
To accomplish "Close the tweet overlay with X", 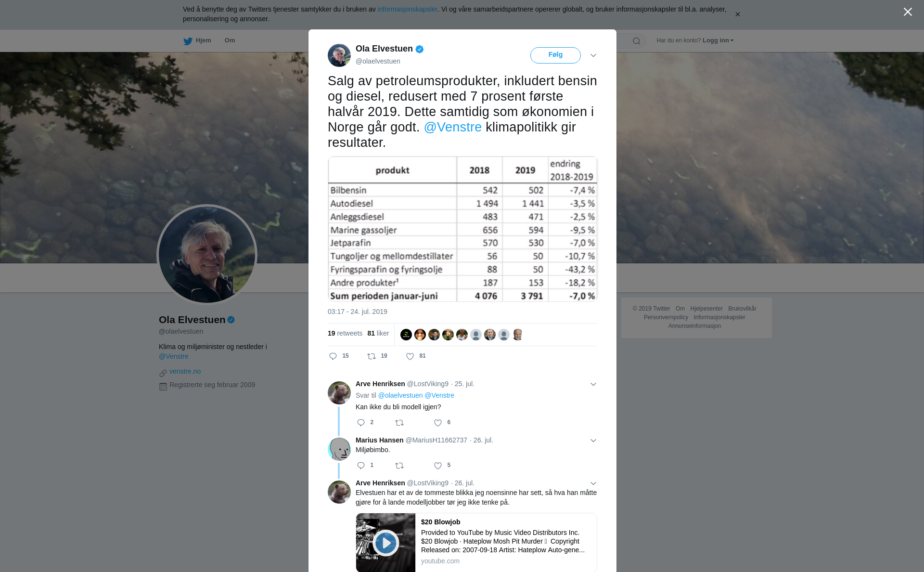I will point(908,12).
